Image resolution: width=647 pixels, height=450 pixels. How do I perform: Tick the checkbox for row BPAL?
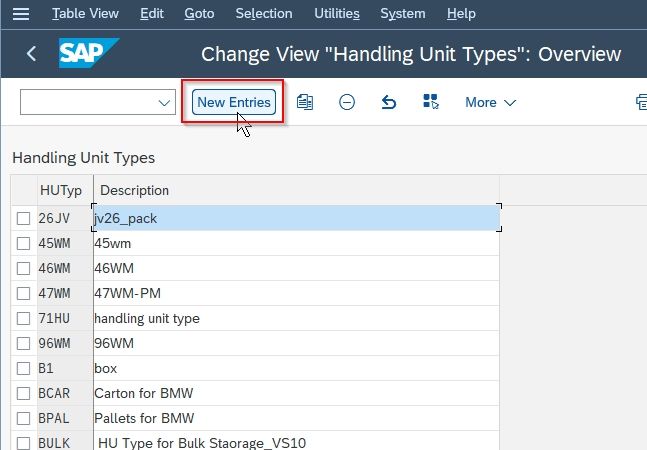coord(24,418)
